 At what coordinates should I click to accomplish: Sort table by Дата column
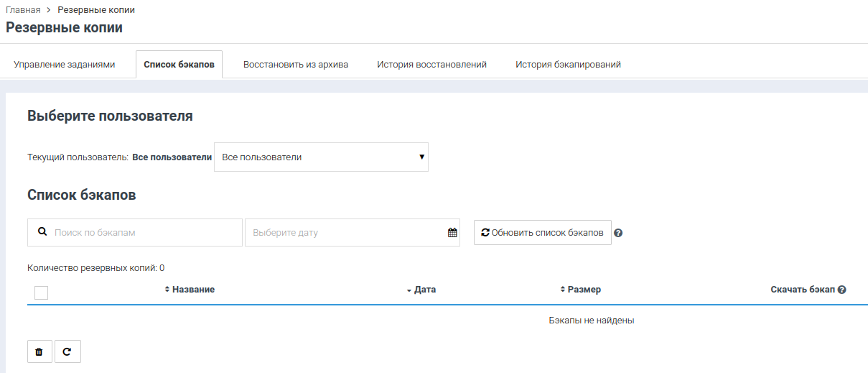(424, 290)
